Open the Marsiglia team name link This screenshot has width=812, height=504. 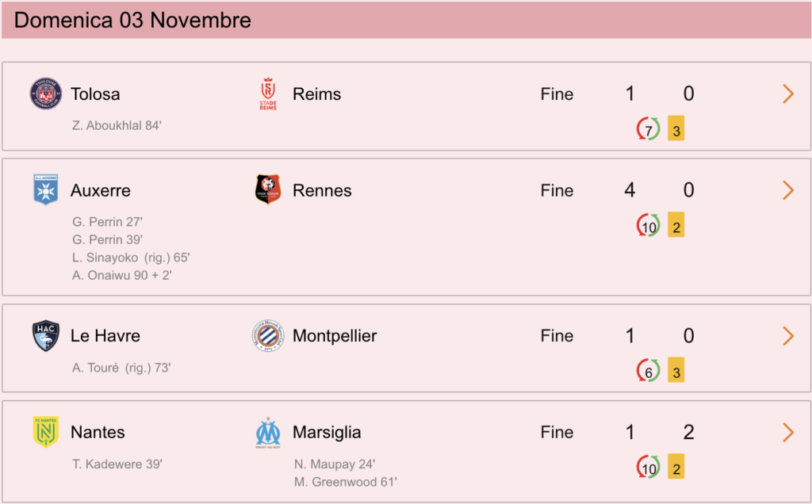[327, 432]
